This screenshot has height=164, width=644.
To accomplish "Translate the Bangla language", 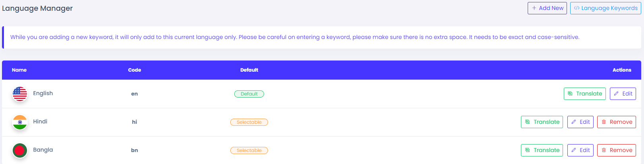I will 542,150.
